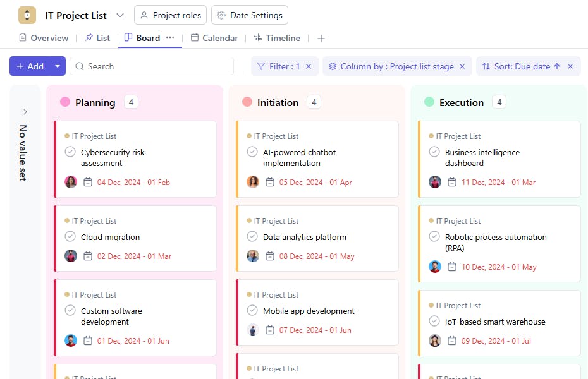This screenshot has width=588, height=379.
Task: Open the Board tab options ellipsis
Action: point(170,38)
